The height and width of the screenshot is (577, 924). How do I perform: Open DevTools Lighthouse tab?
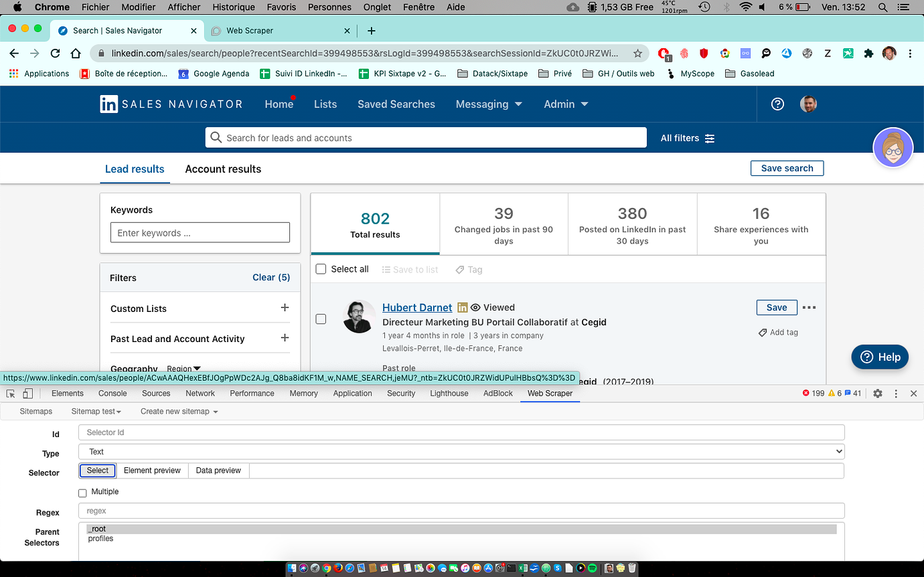coord(449,394)
